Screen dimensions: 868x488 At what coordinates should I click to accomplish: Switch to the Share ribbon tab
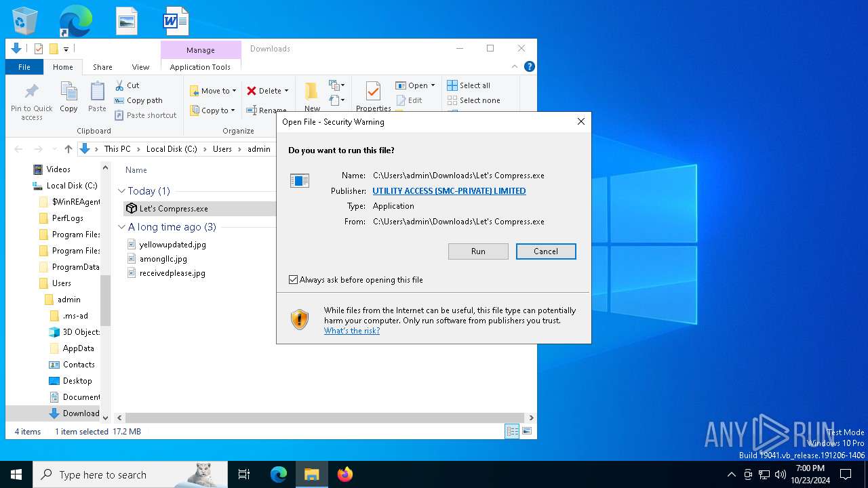102,67
